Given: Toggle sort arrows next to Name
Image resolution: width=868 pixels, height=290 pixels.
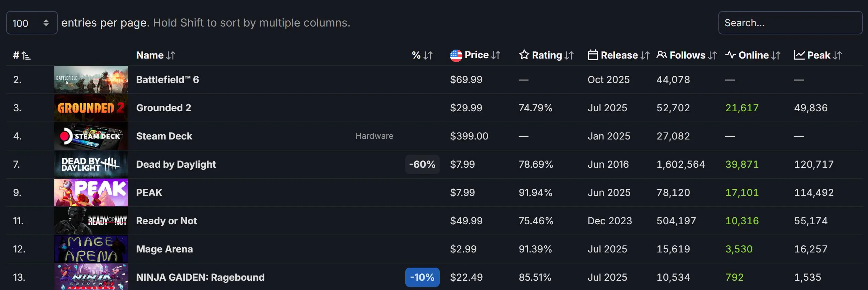Looking at the screenshot, I should pos(171,55).
